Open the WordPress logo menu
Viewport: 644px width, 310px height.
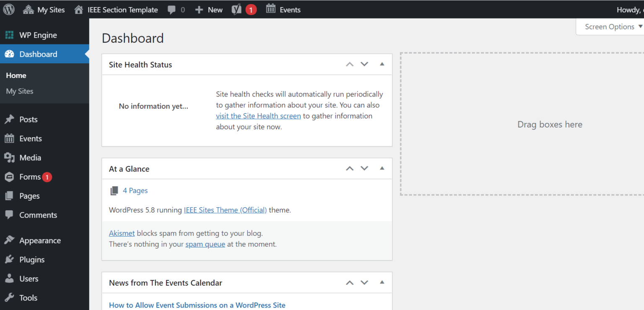(x=8, y=9)
